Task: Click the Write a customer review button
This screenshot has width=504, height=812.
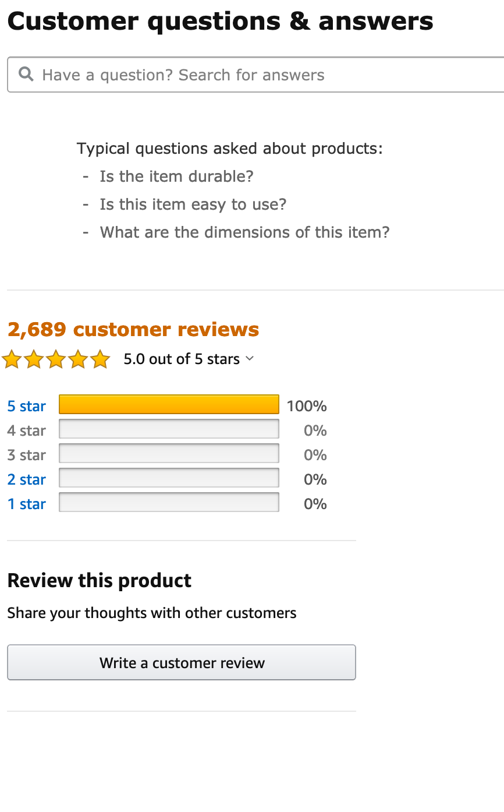Action: pos(181,662)
